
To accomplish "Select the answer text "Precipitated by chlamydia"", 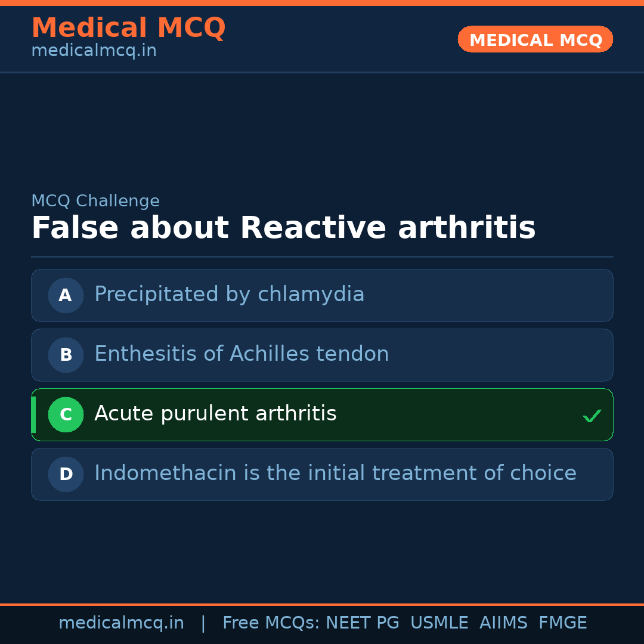I will coord(229,295).
